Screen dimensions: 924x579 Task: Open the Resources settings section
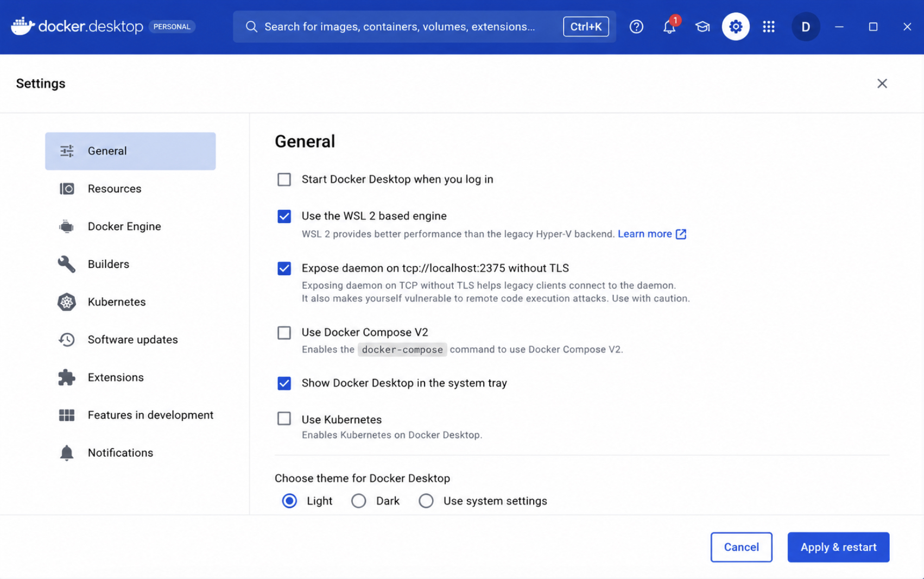130,188
